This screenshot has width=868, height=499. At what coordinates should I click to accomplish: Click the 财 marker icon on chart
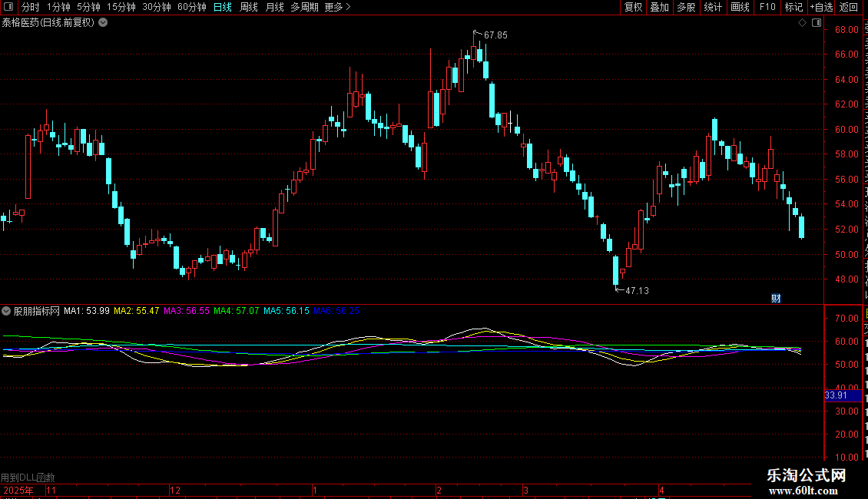(776, 299)
